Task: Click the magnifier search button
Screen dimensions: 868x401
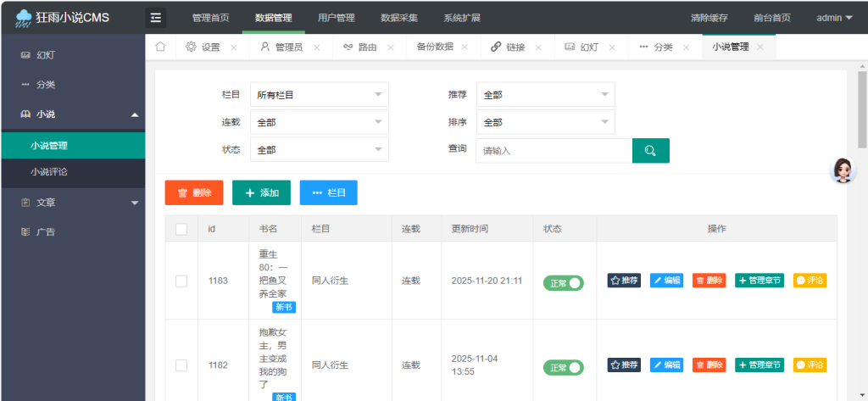Action: point(650,150)
